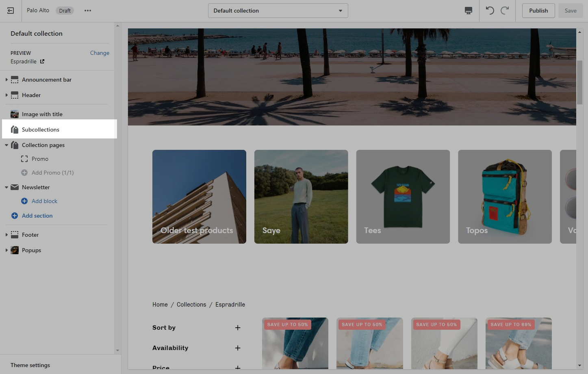Click the desktop preview device icon
Viewport: 588px width, 374px height.
pos(469,11)
